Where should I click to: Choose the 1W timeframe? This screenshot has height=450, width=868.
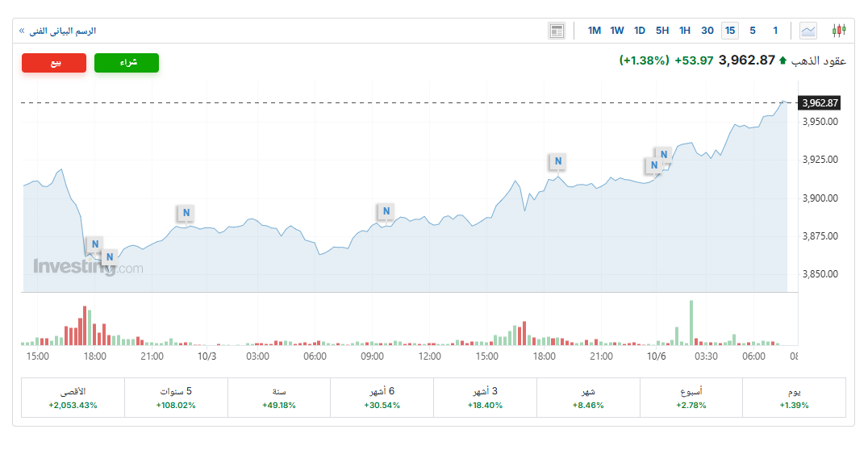617,31
